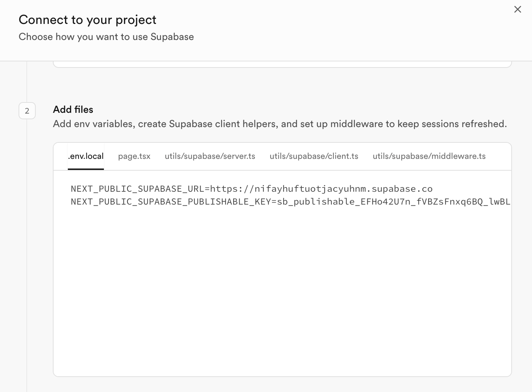Click the NEXT_PUBLIC_SUPABASE_PUBLISHABLE_KEY variable name
Screen dimensions: 532x392
tap(171, 202)
